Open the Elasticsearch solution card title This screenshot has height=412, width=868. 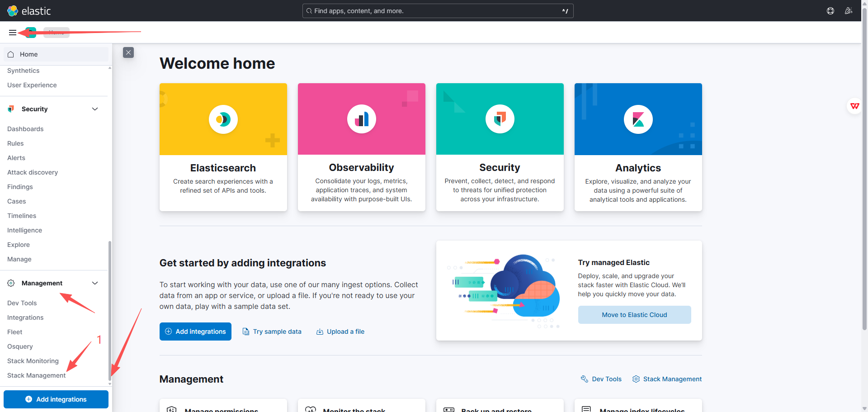point(223,168)
